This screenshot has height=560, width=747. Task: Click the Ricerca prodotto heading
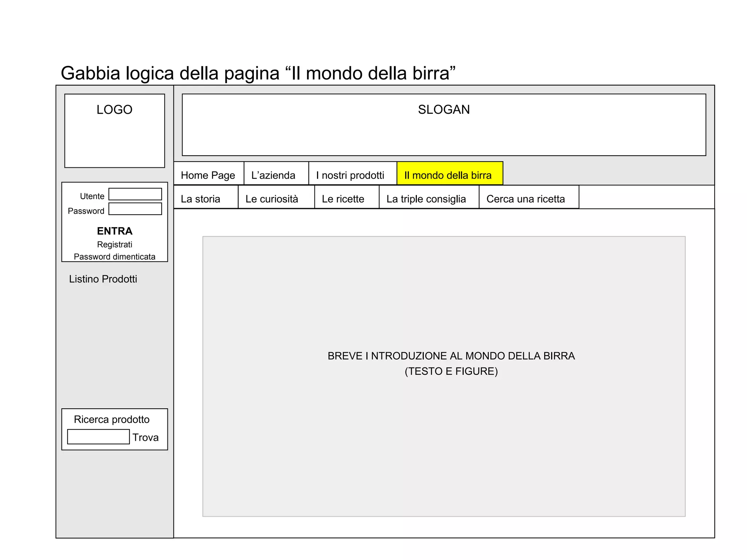112,420
